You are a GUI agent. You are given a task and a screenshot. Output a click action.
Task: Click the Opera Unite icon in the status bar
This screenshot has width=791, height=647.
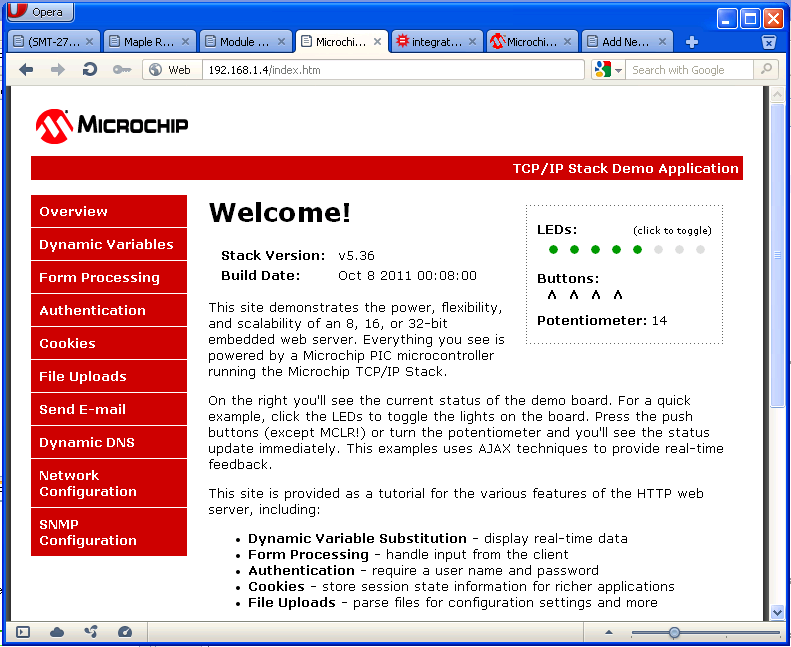click(91, 631)
